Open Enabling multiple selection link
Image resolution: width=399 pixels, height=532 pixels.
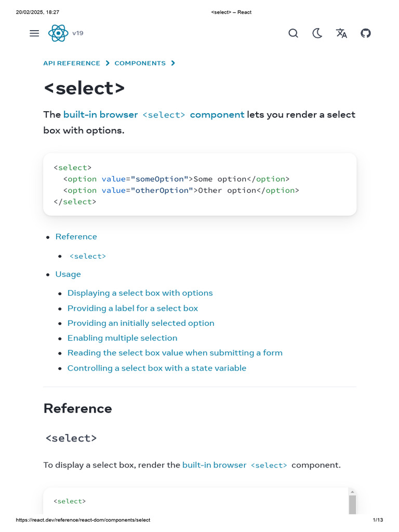pos(122,338)
